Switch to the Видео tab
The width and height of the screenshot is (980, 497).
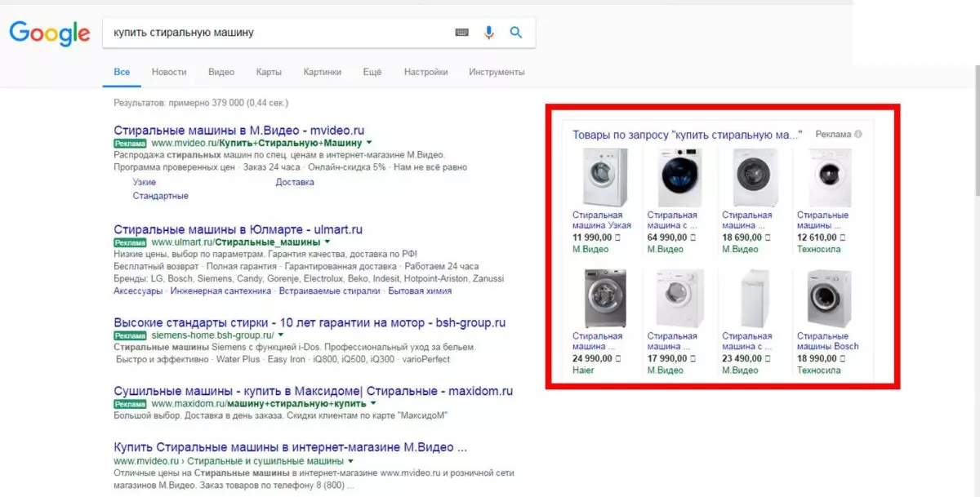pos(221,72)
